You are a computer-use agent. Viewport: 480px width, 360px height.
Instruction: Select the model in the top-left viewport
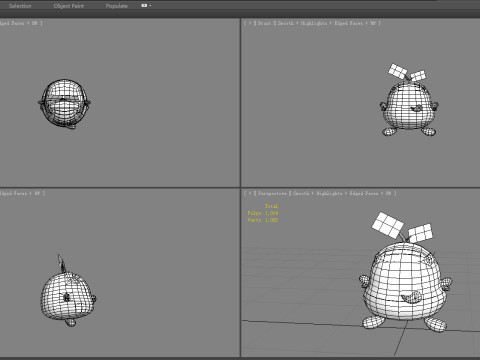click(64, 104)
